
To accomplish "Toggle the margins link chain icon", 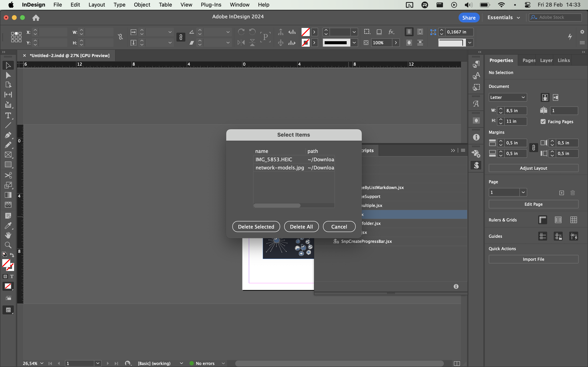I will pos(533,148).
